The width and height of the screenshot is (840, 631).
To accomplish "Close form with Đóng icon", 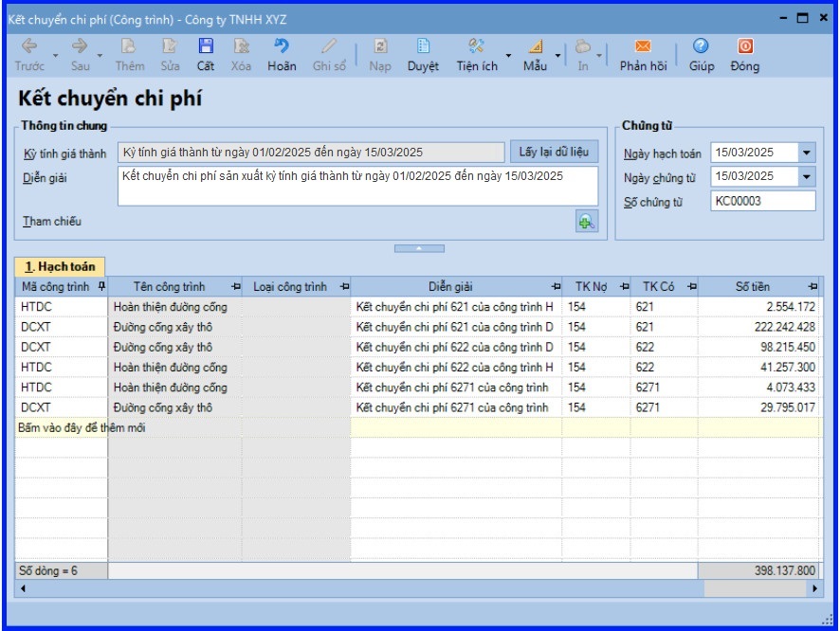I will click(x=745, y=46).
